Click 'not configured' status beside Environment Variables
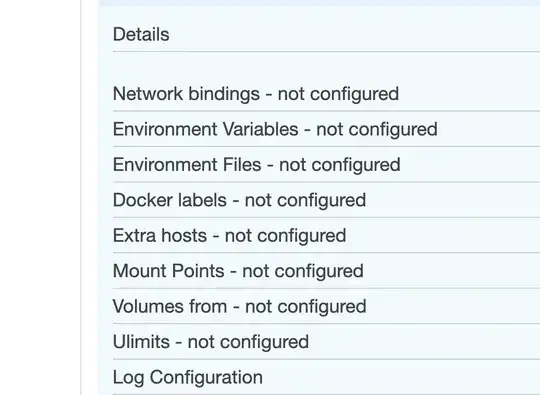 pyautogui.click(x=377, y=129)
